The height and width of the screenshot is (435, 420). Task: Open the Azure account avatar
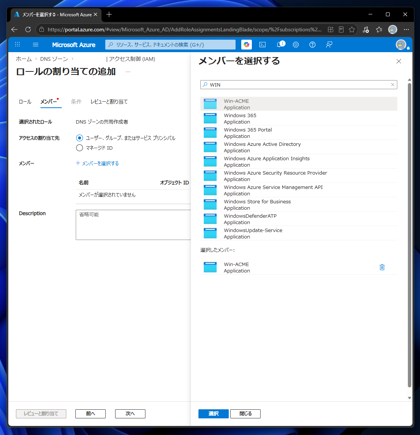point(401,45)
